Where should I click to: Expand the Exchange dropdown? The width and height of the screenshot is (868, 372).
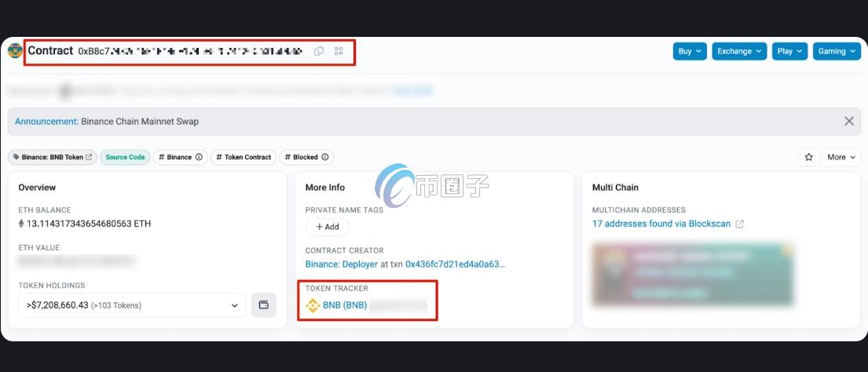[740, 51]
